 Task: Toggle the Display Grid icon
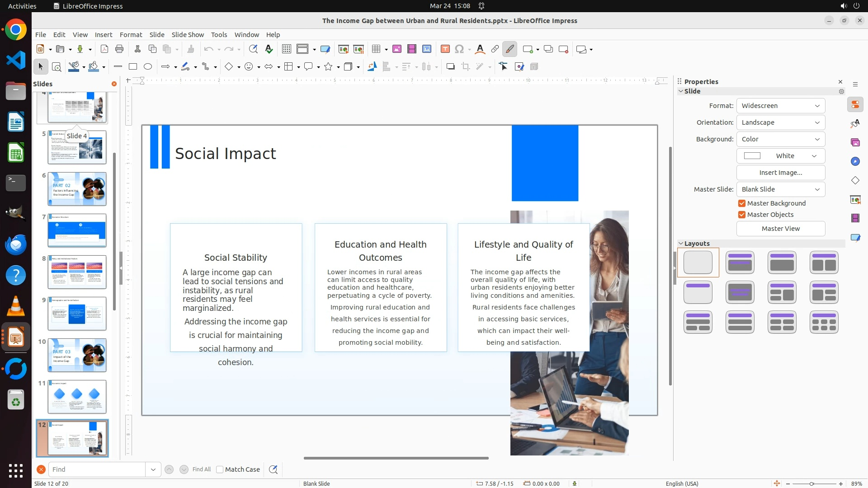(x=286, y=49)
